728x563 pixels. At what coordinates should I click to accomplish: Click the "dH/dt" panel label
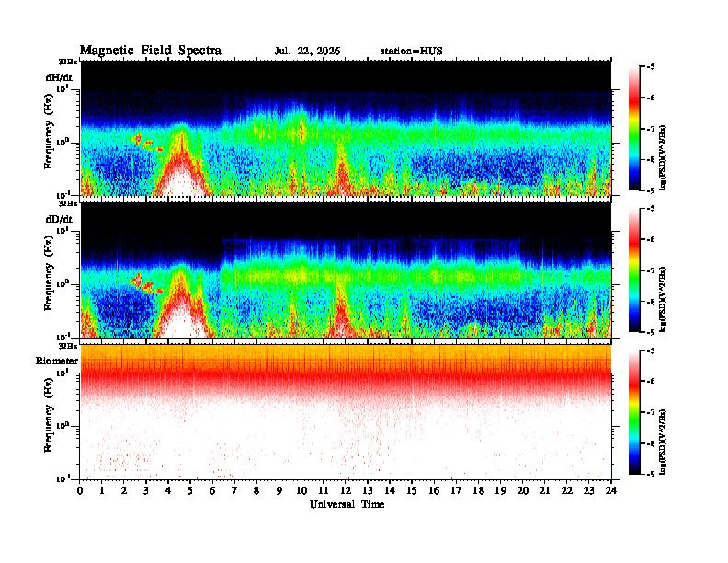[x=59, y=77]
